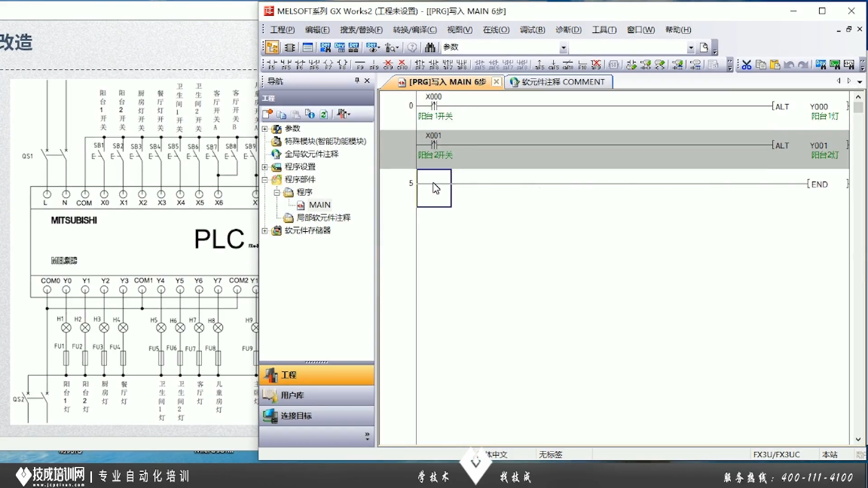Click the Paste clipboard icon in toolbar
The height and width of the screenshot is (488, 868).
click(775, 66)
